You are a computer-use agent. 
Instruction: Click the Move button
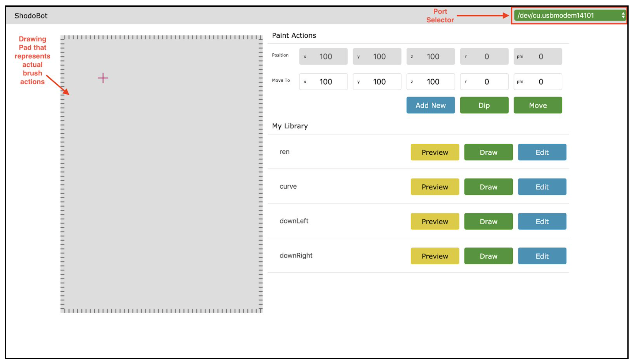[537, 105]
